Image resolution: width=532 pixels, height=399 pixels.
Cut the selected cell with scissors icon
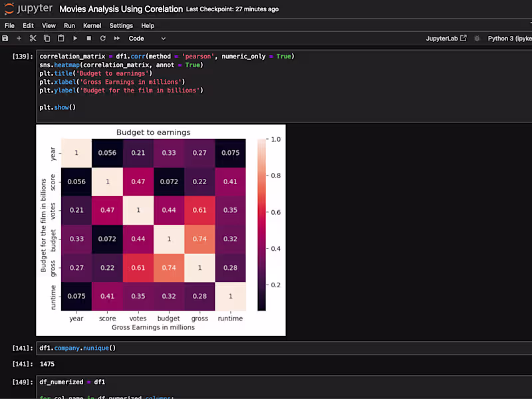(33, 39)
